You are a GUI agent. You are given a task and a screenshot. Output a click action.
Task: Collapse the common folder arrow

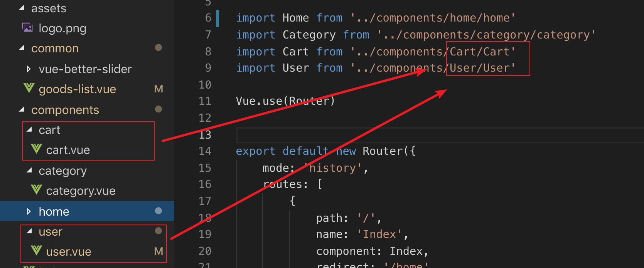coord(22,48)
